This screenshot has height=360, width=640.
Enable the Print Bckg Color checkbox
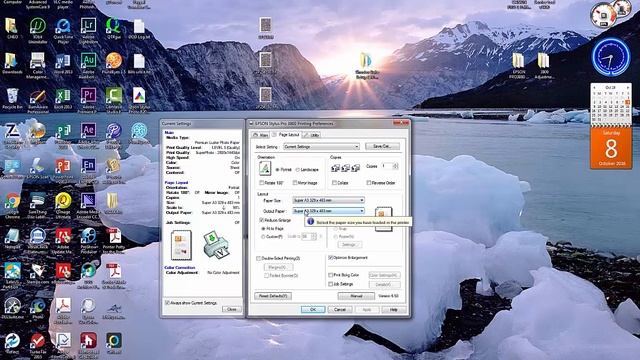tap(331, 275)
